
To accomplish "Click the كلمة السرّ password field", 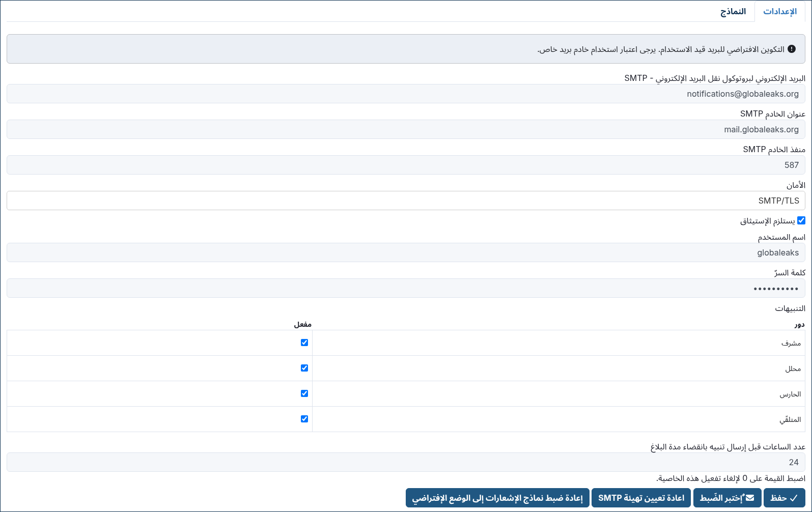I will tap(406, 288).
